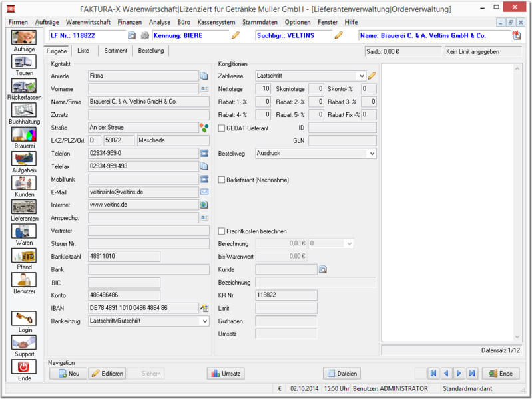532x399 pixels.
Task: Click the Nettotage input field
Action: click(x=262, y=89)
